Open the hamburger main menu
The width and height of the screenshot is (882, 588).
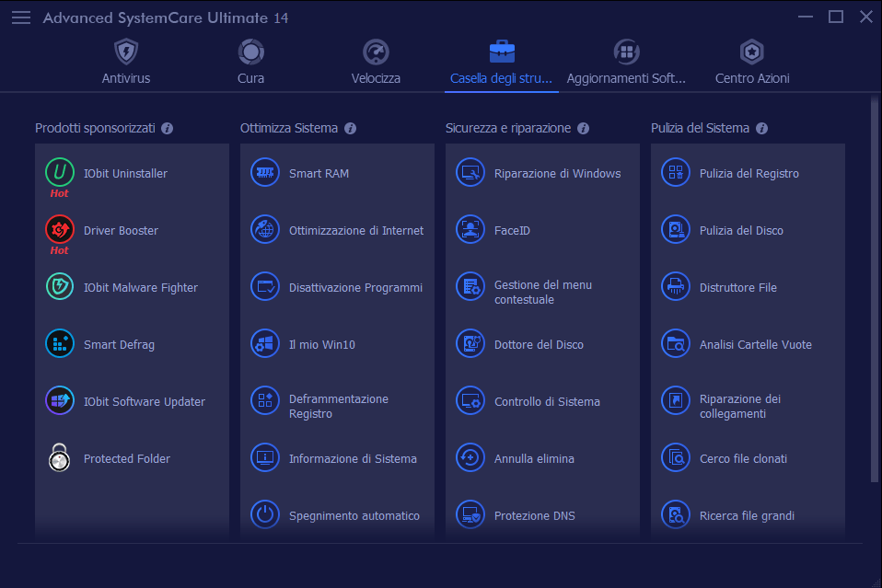pos(21,18)
